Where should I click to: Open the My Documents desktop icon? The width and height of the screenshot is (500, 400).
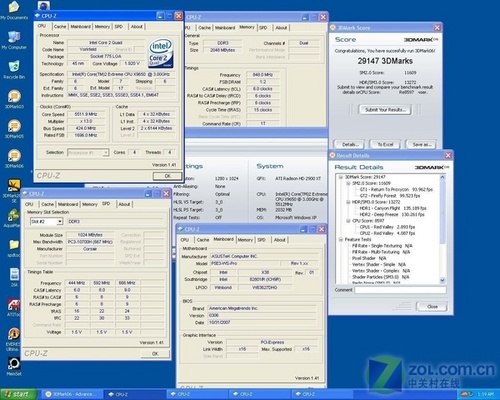pos(14,10)
